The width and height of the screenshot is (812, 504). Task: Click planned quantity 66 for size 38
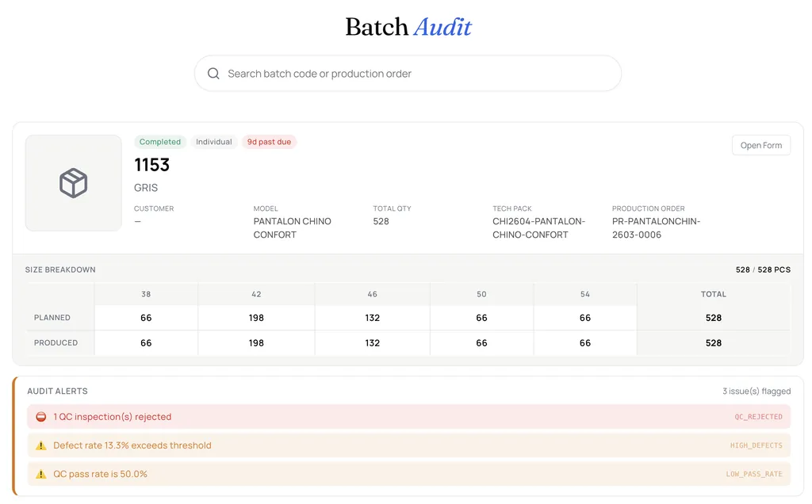click(146, 318)
